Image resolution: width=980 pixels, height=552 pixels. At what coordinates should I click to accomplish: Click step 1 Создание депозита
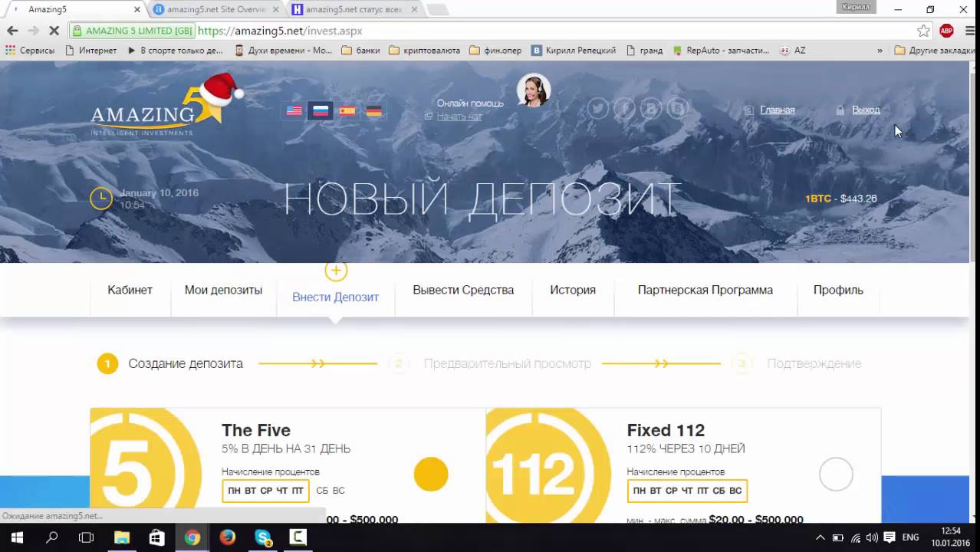[170, 363]
